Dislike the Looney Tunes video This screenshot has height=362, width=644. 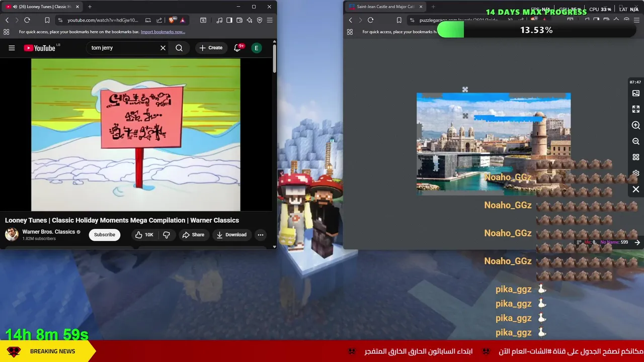tap(167, 235)
